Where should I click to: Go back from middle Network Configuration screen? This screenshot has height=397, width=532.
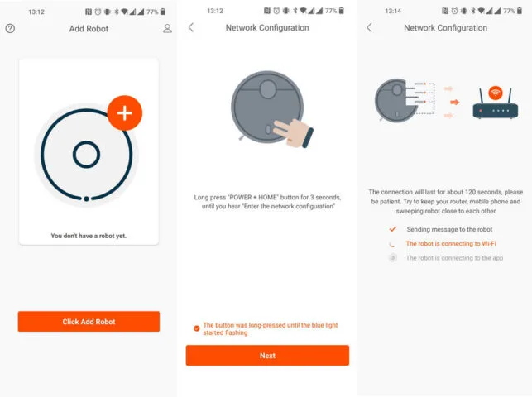pos(191,27)
